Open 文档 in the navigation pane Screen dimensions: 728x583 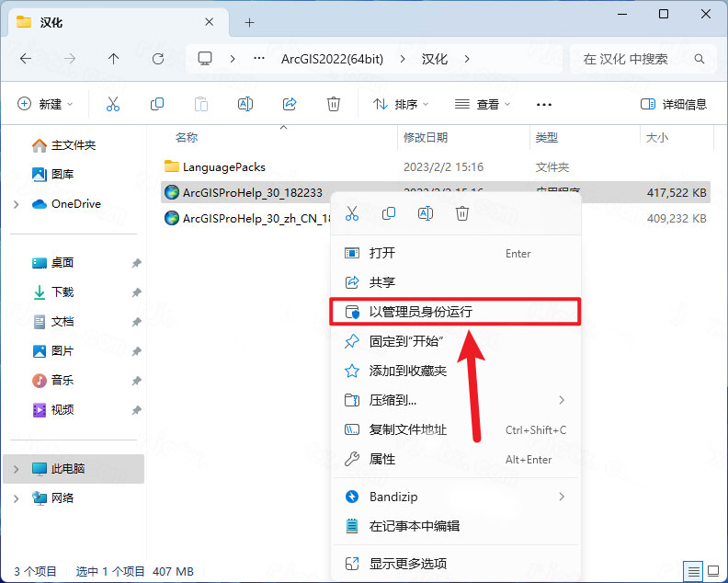coord(53,322)
